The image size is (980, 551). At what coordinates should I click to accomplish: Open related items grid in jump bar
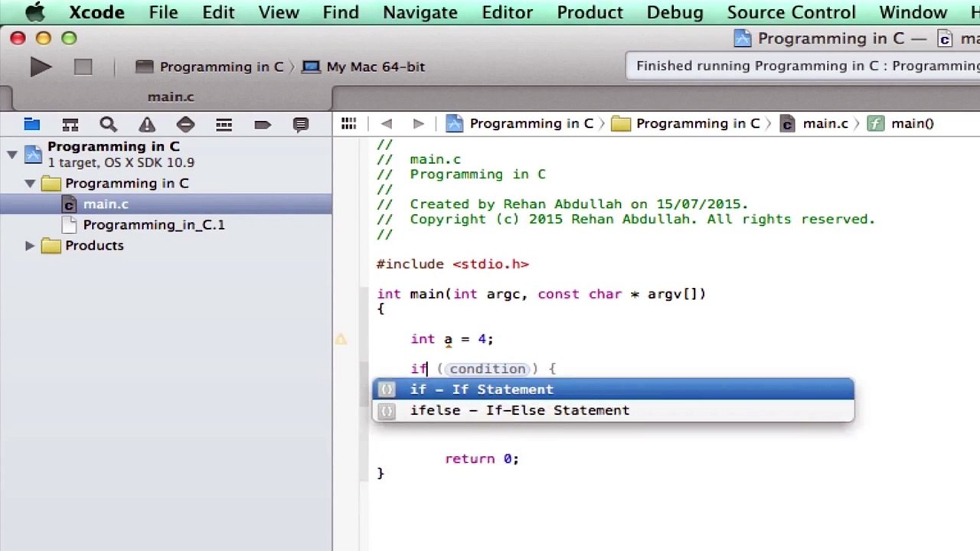point(348,123)
